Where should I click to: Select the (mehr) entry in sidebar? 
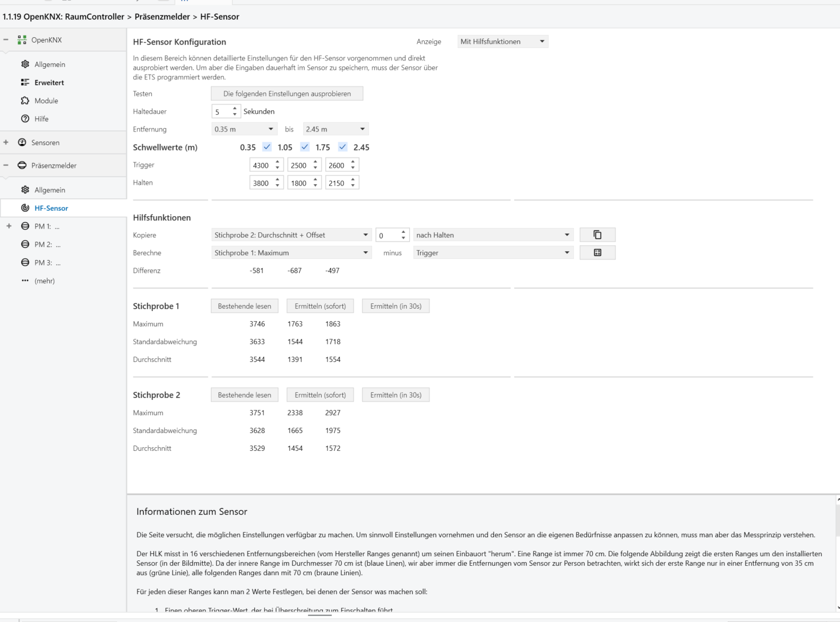pos(44,281)
